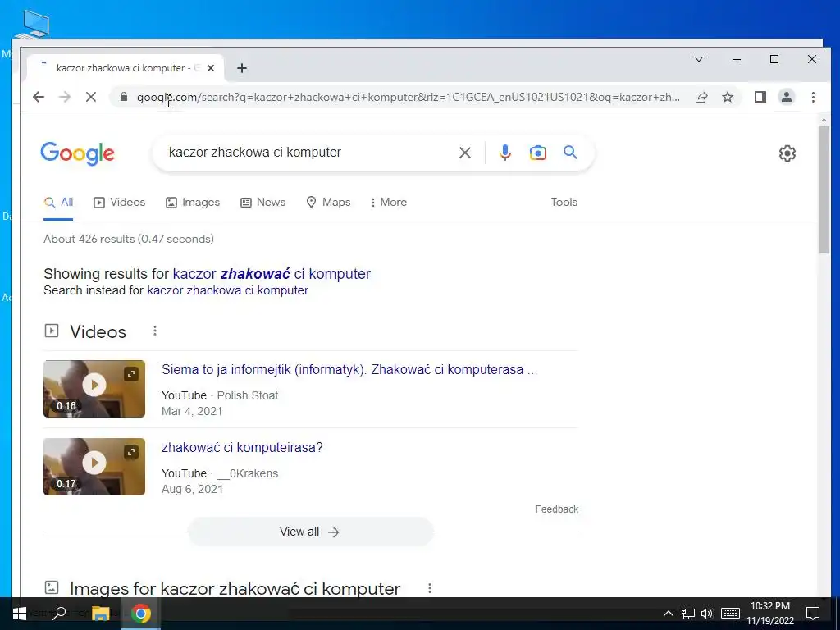Expand the More search categories
This screenshot has height=630, width=840.
[388, 203]
